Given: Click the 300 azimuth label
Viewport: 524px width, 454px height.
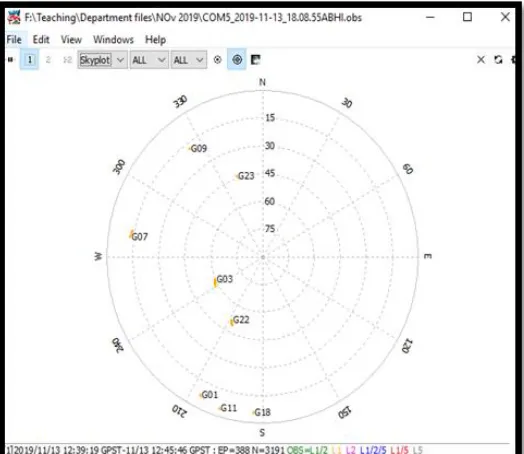Looking at the screenshot, I should (119, 167).
